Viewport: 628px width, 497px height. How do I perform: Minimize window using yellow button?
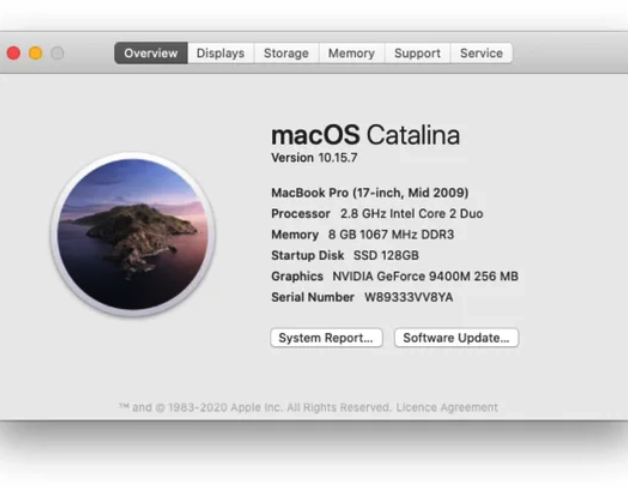35,53
